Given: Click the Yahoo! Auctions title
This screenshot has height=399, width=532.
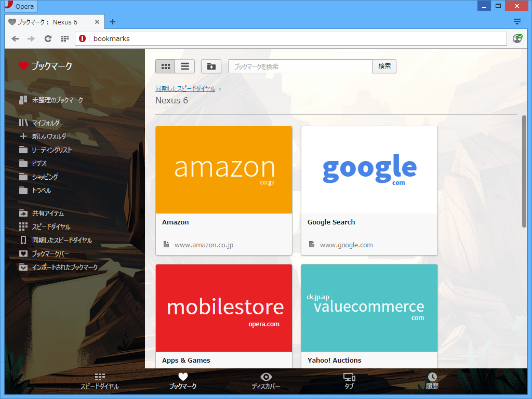Looking at the screenshot, I should tap(334, 361).
